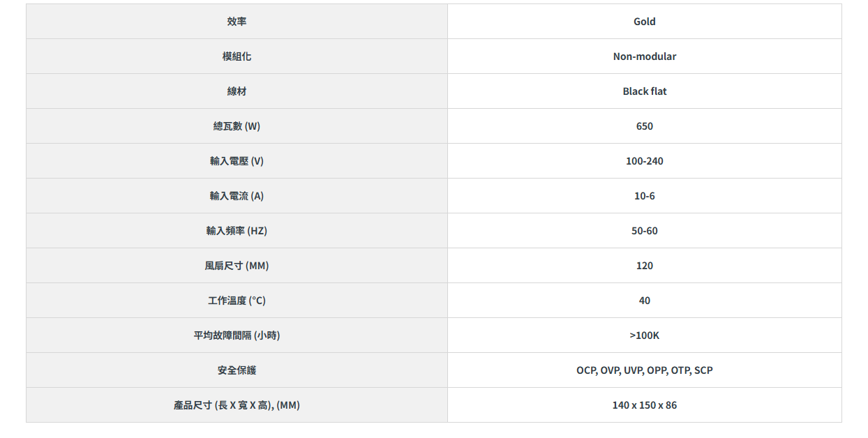Click the 輸入電流 (A) label
This screenshot has width=868, height=438.
click(x=237, y=196)
